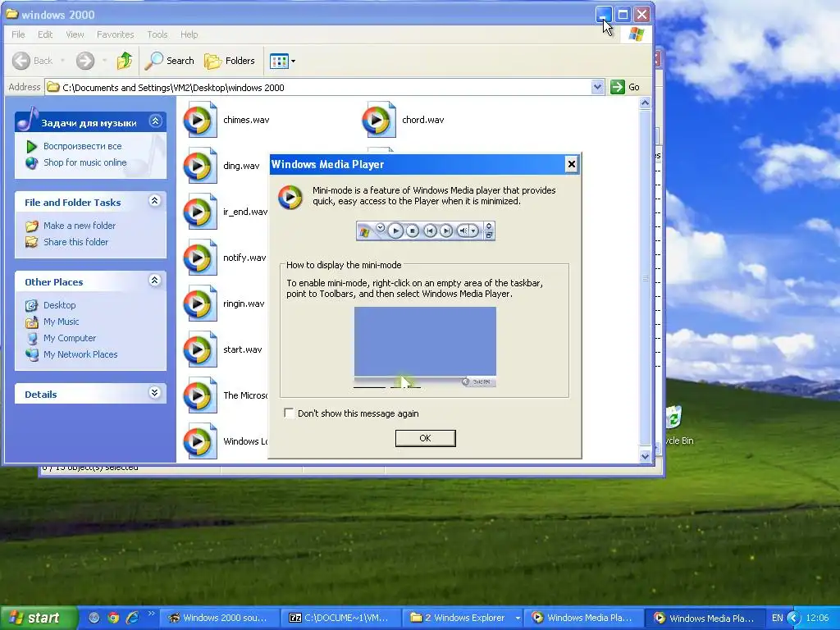Launch Chrome from quick launch
840x630 pixels.
[113, 618]
